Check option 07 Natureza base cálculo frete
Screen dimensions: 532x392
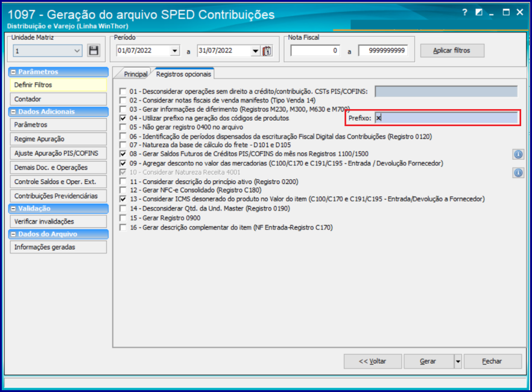point(123,145)
